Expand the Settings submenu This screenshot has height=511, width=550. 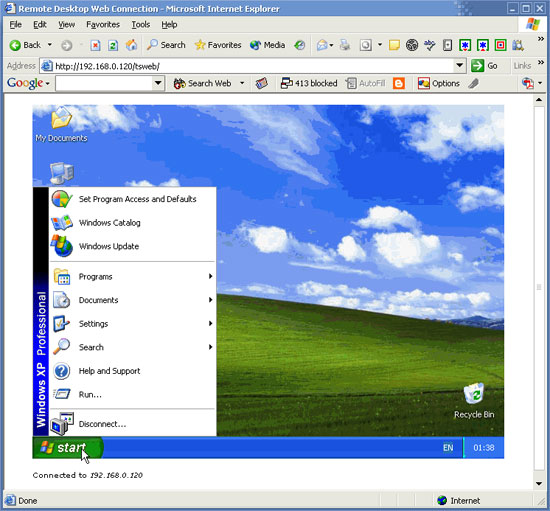(133, 324)
